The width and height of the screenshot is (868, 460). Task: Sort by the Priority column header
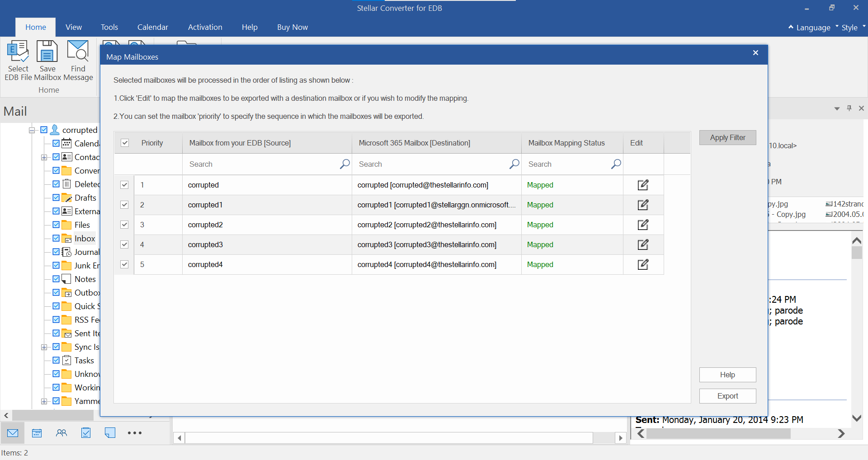point(152,143)
